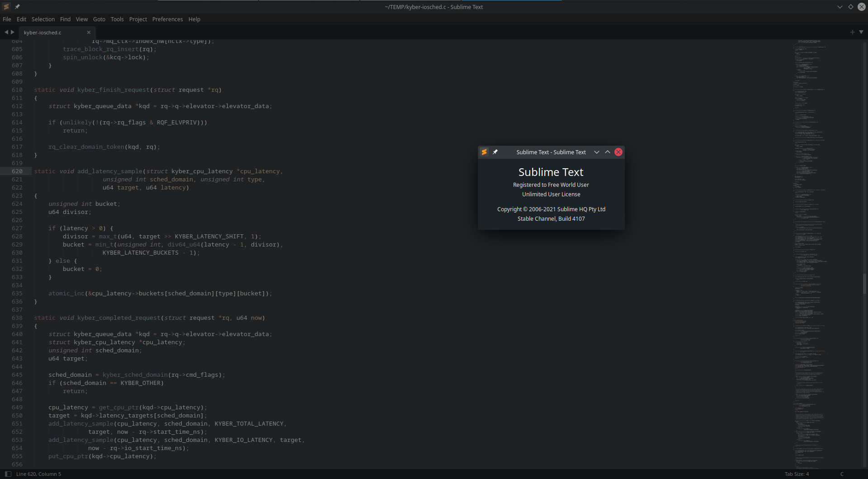Maximize the main window diamond button
Image resolution: width=868 pixels, height=479 pixels.
click(x=851, y=7)
